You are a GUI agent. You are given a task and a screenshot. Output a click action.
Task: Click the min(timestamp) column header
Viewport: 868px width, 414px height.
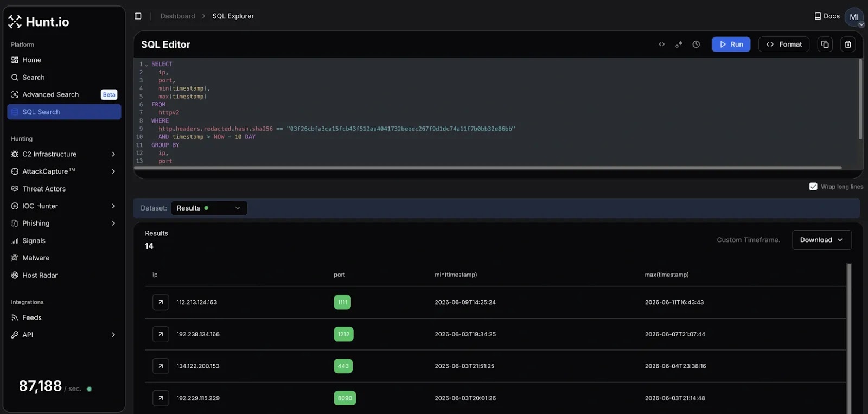coord(456,275)
